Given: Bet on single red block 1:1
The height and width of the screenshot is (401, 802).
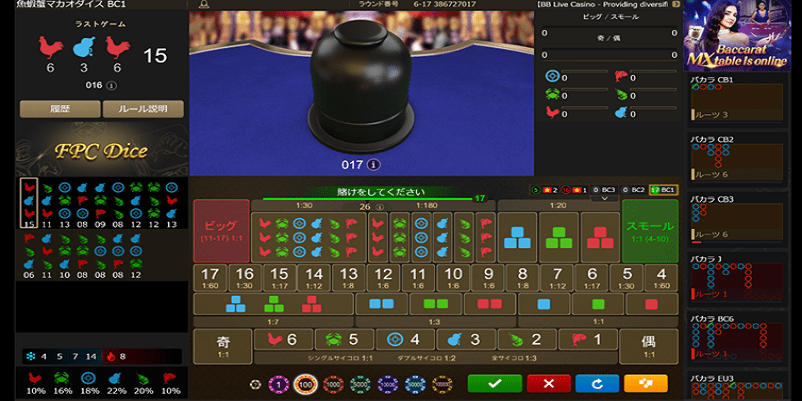Looking at the screenshot, I should point(652,304).
